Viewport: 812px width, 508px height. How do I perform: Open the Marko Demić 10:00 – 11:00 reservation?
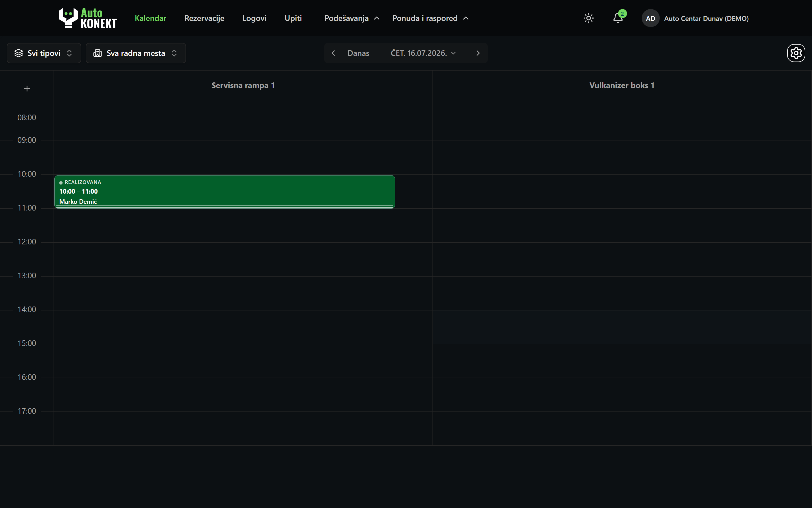224,192
